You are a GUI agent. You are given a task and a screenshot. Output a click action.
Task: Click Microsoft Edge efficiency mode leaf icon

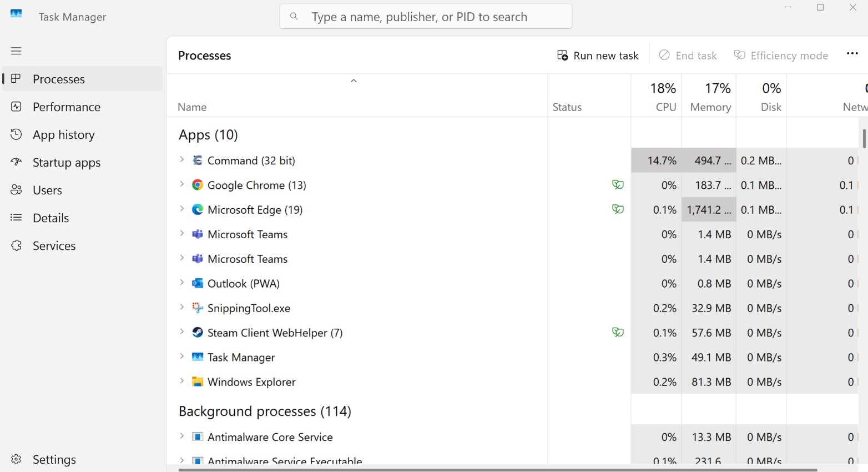tap(618, 209)
